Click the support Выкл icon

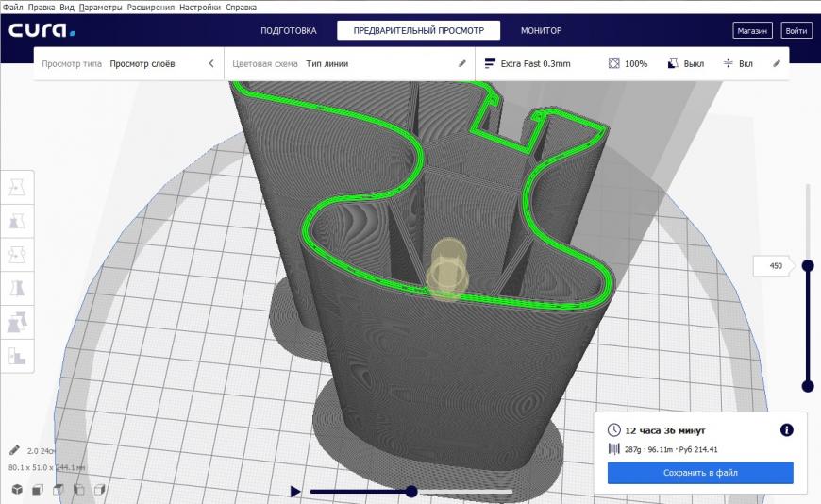pyautogui.click(x=673, y=63)
